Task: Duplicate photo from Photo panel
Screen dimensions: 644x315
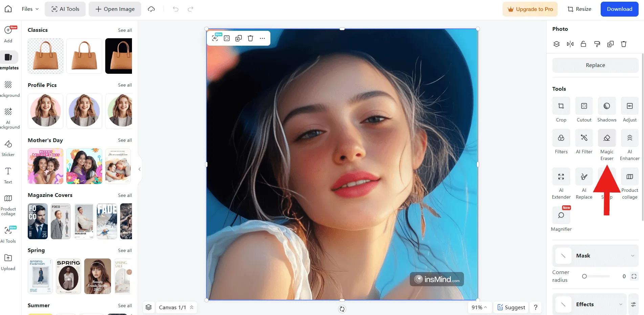Action: 610,44
